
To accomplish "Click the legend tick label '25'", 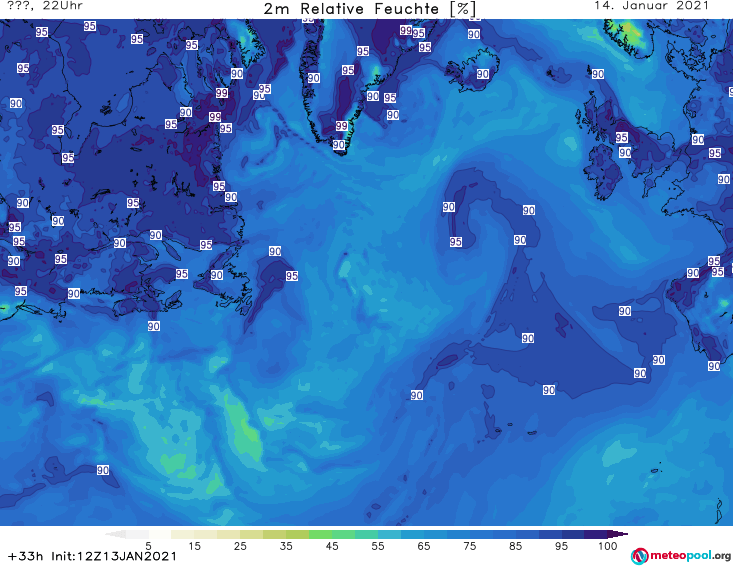I will [x=240, y=546].
